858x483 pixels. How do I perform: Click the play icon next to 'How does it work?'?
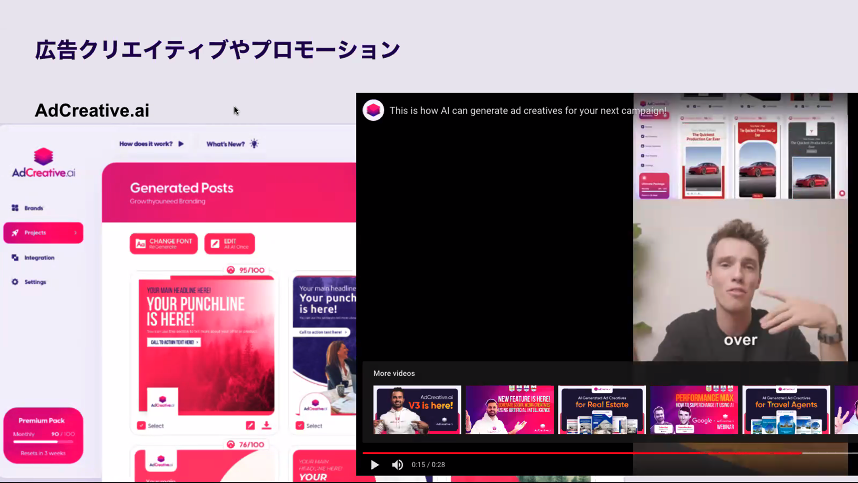(x=181, y=144)
